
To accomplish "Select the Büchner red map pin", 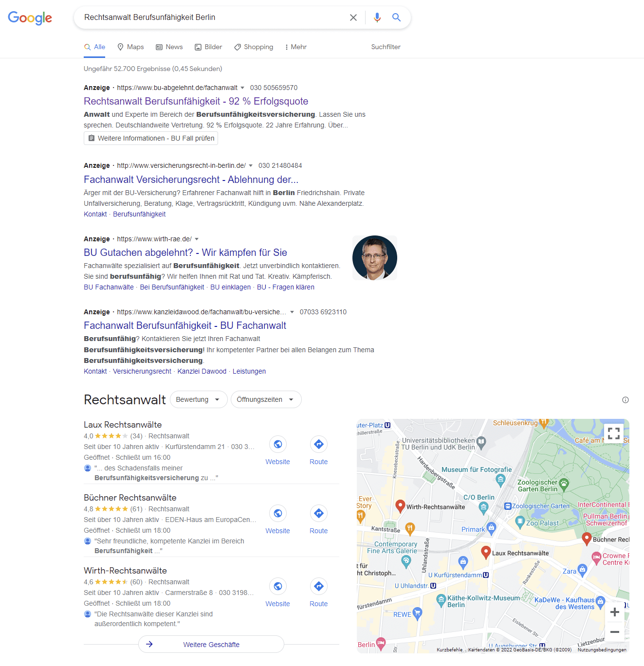I will pyautogui.click(x=587, y=539).
